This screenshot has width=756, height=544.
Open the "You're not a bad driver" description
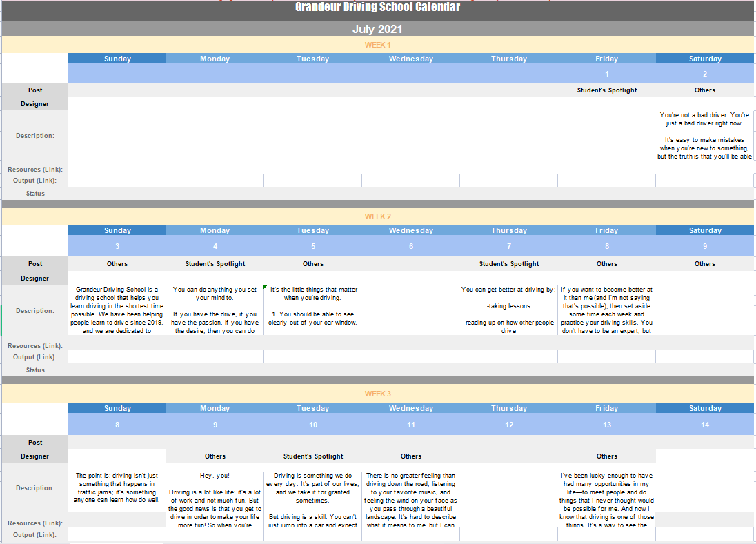pos(704,135)
